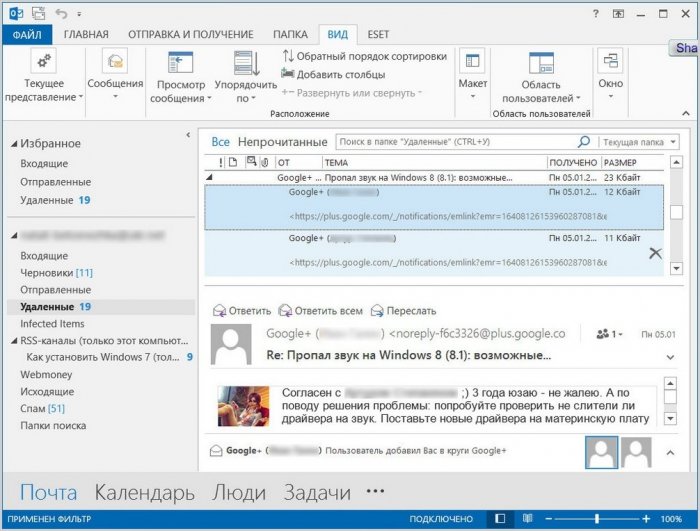
Task: Switch to the ПАПКА tab
Action: point(290,34)
